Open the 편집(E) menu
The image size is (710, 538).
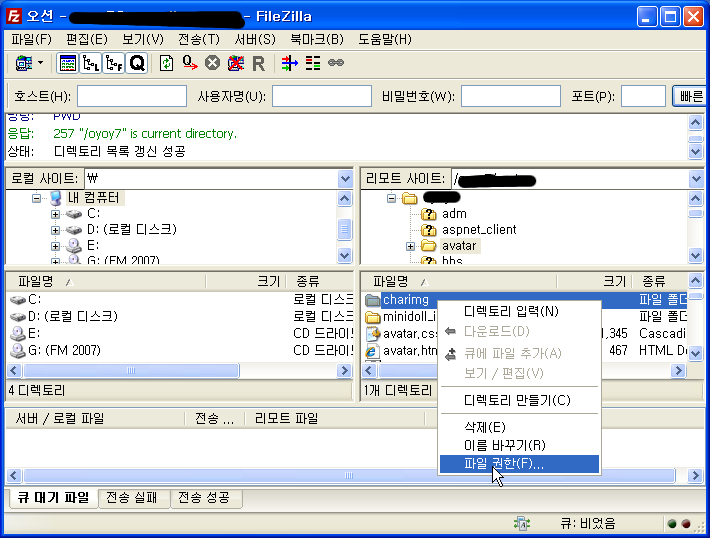[x=87, y=39]
